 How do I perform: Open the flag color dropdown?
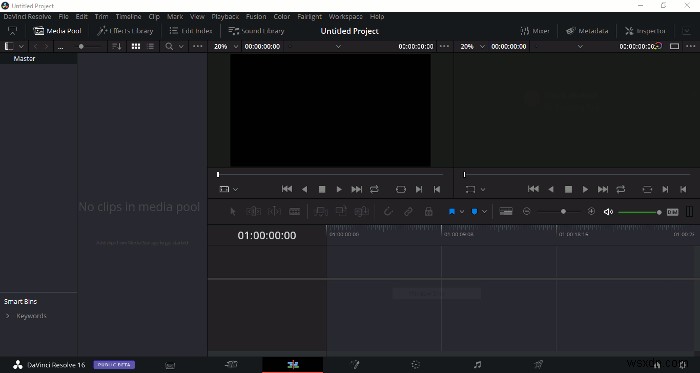tap(462, 211)
